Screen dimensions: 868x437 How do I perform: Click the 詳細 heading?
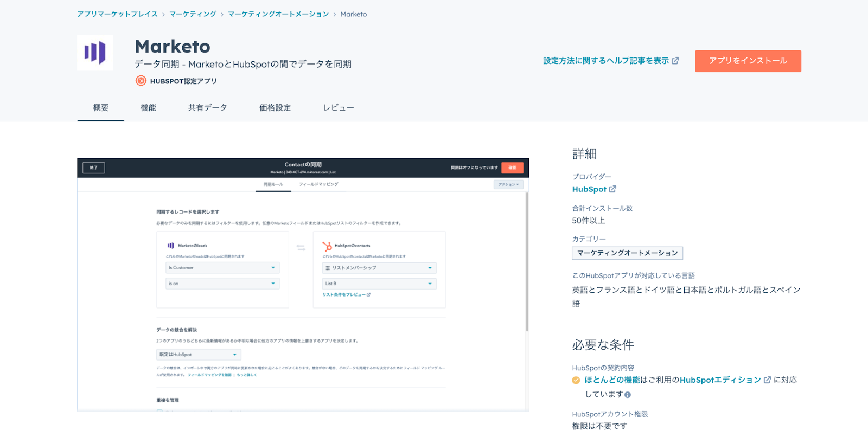tap(584, 154)
